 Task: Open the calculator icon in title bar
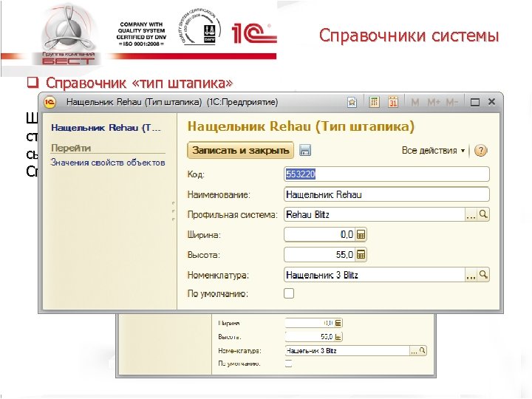(x=374, y=102)
